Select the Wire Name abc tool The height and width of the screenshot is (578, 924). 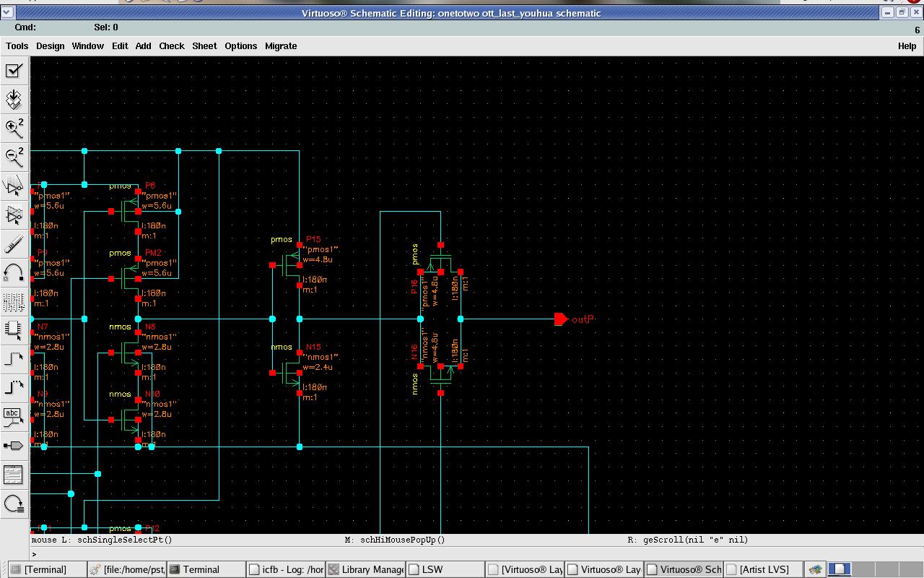coord(14,416)
